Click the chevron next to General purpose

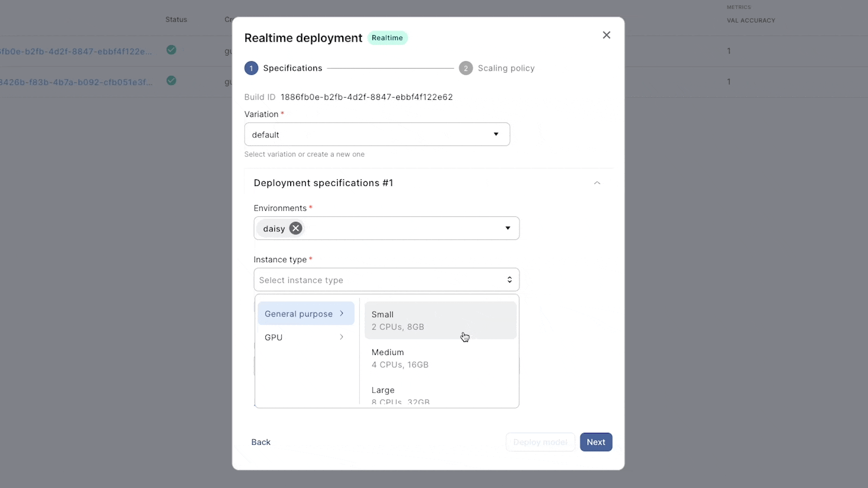[342, 313]
